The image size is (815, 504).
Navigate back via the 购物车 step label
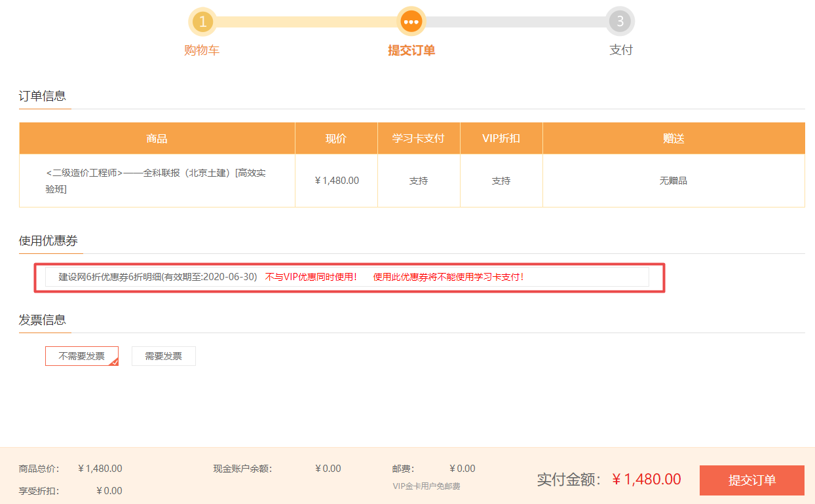[x=203, y=50]
